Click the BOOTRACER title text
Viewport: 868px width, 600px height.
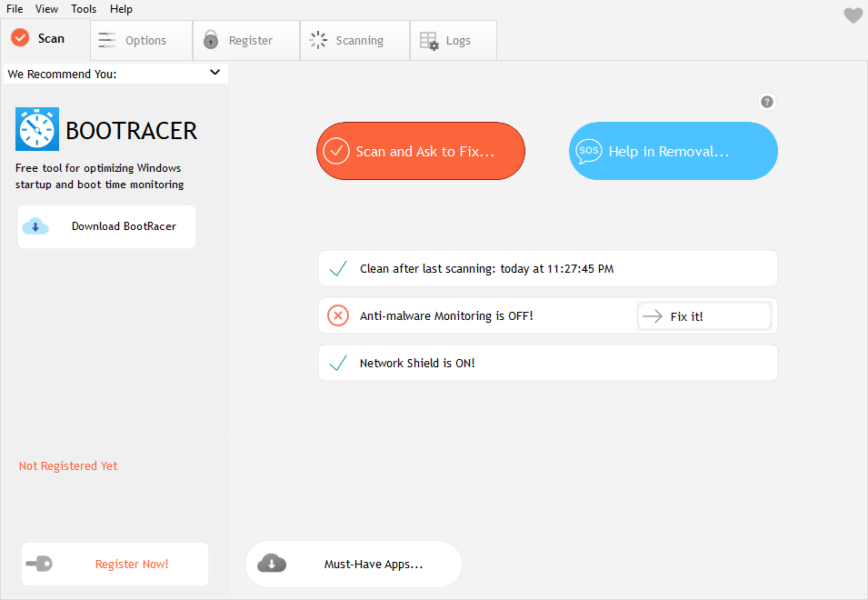(x=131, y=131)
